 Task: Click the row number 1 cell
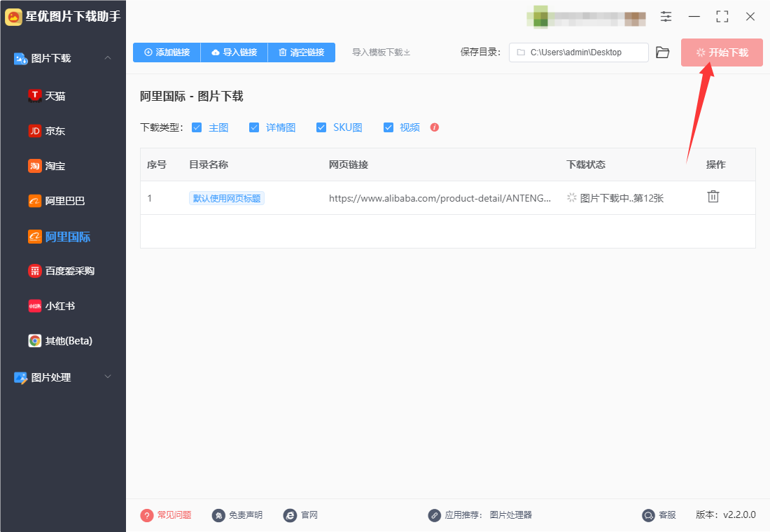point(149,199)
